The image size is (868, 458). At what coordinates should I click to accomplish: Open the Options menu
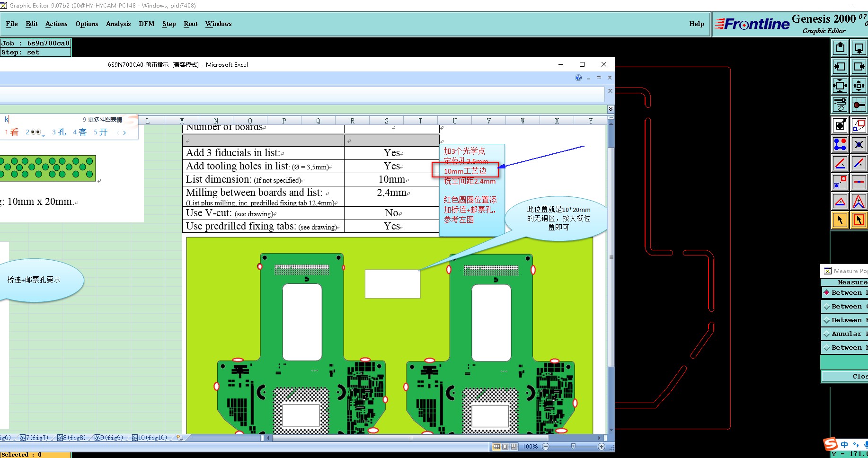click(x=87, y=24)
